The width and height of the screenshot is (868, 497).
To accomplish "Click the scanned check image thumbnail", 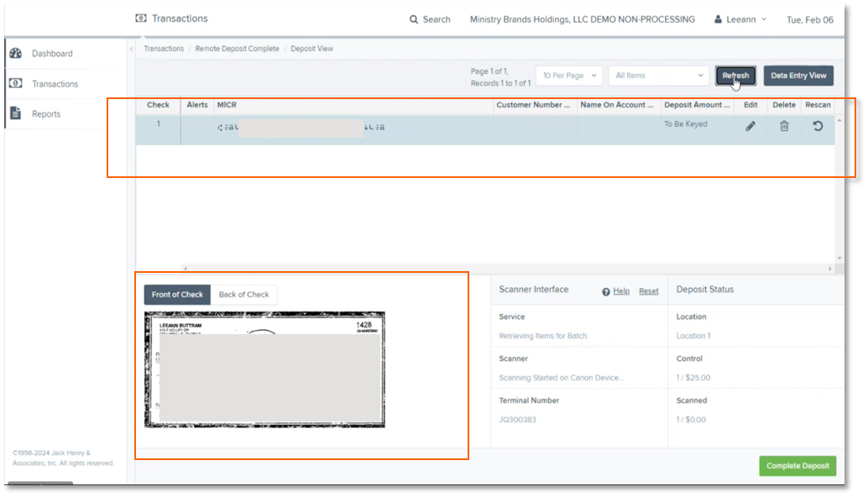I will [x=264, y=369].
